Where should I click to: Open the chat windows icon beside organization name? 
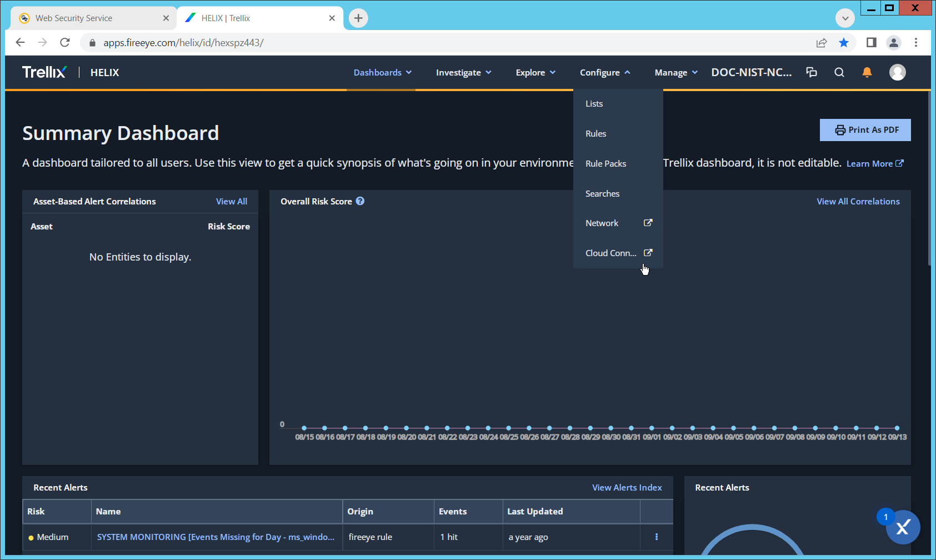[812, 72]
